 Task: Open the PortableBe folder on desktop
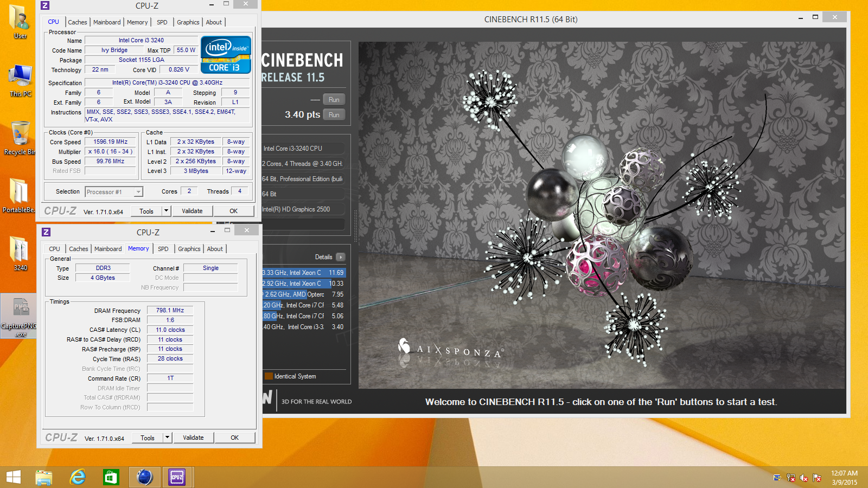[x=19, y=196]
